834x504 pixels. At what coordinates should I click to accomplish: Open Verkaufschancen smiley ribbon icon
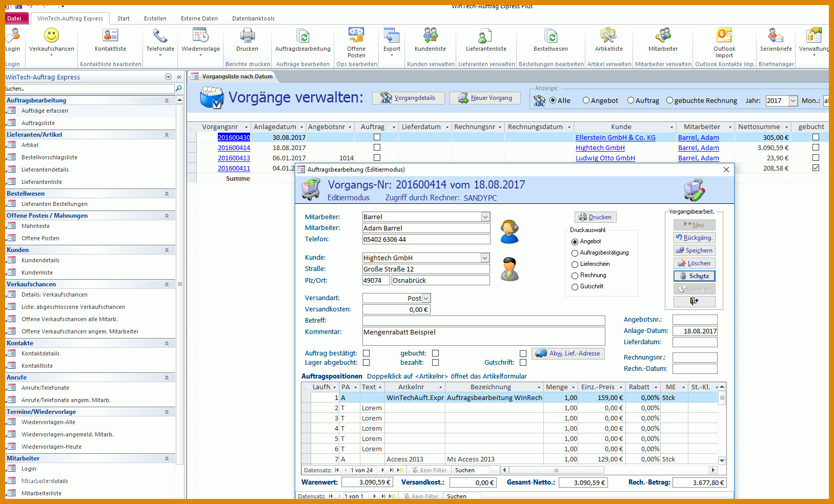click(x=51, y=35)
